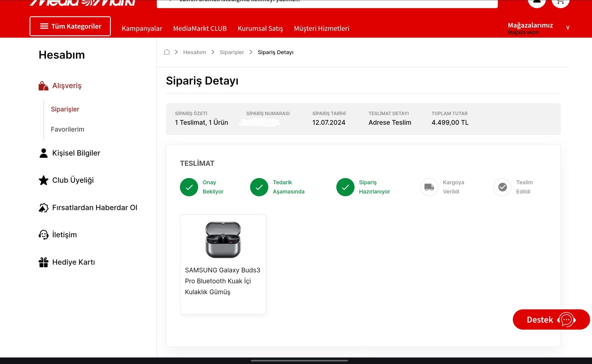Open Club Üyeliği page
Image resolution: width=592 pixels, height=364 pixels.
pos(73,180)
